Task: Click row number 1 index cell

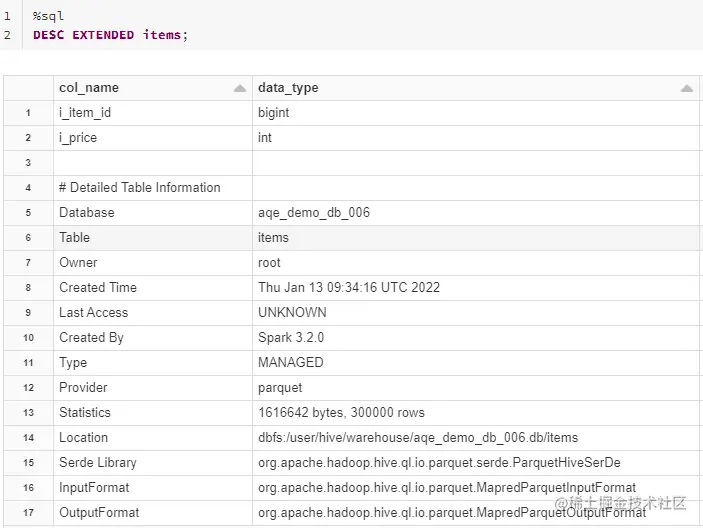Action: click(29, 113)
